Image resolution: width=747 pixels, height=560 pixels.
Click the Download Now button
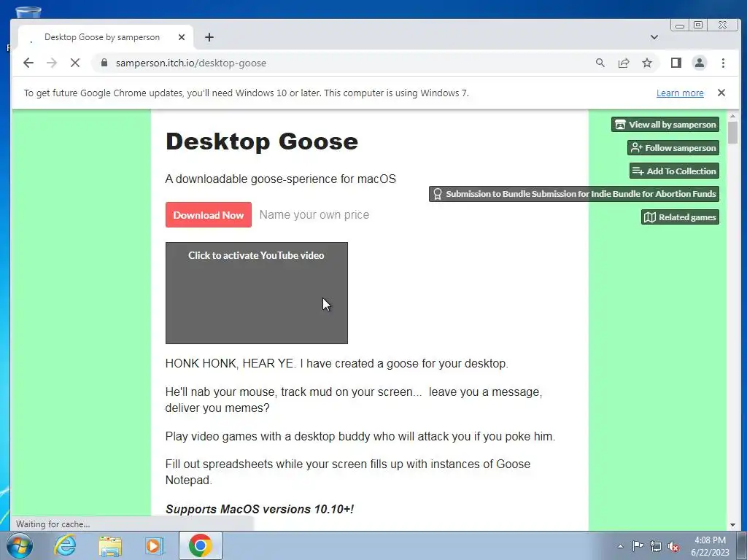[x=208, y=215]
